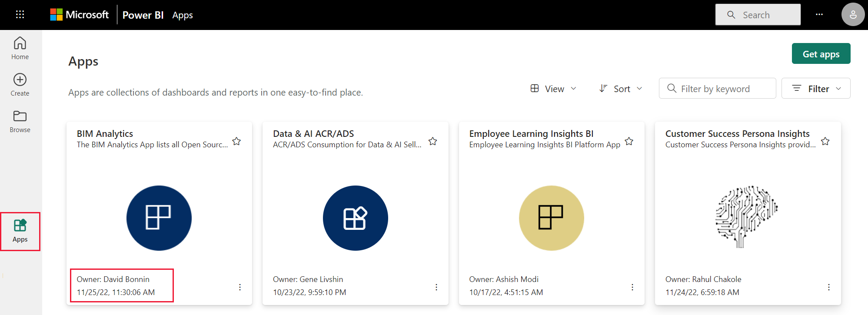Screen dimensions: 868x315
Task: Open more options for Customer Success Persona Insights
Action: [x=829, y=287]
